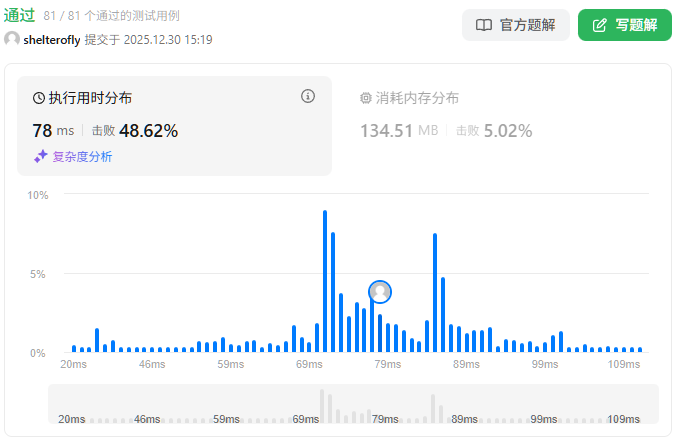Image resolution: width=677 pixels, height=440 pixels.
Task: Open the 官方题解 official solution
Action: 516,25
